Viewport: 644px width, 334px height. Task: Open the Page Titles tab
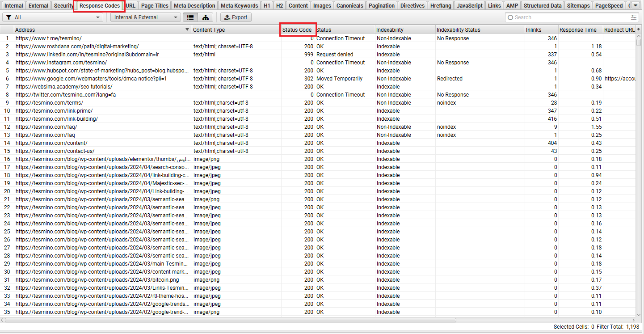coord(155,6)
